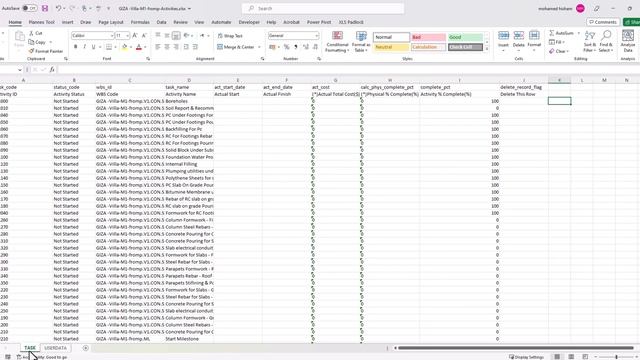
Task: Click Analyze Data
Action: click(x=628, y=41)
